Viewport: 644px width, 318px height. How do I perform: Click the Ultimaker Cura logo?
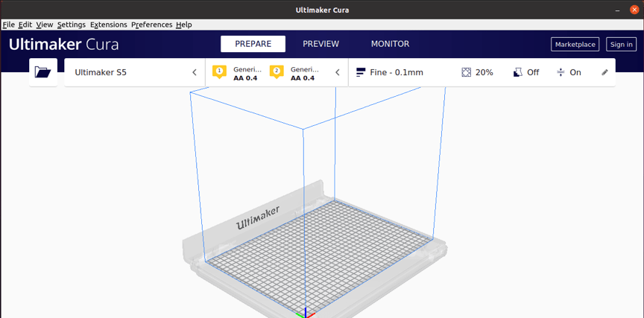point(63,45)
